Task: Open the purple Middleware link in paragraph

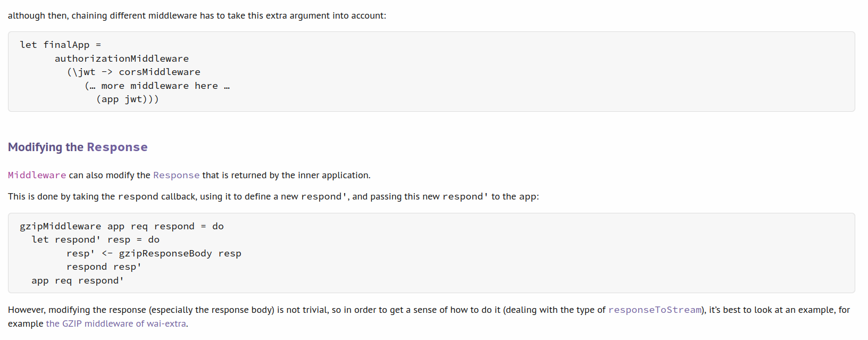Action: pyautogui.click(x=37, y=175)
